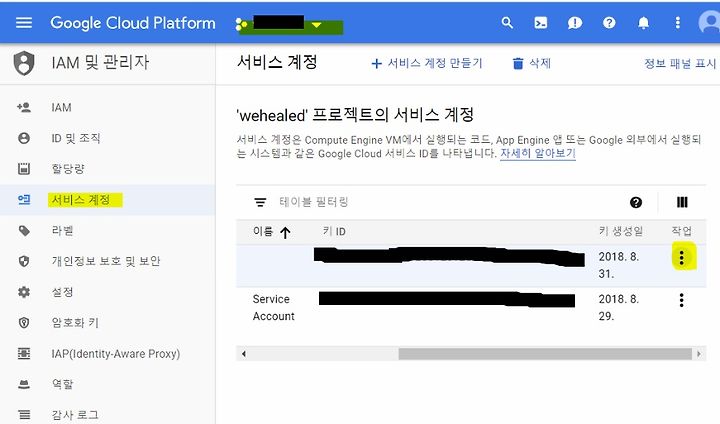Click the search magnifier icon
Image resolution: width=720 pixels, height=424 pixels.
point(507,23)
